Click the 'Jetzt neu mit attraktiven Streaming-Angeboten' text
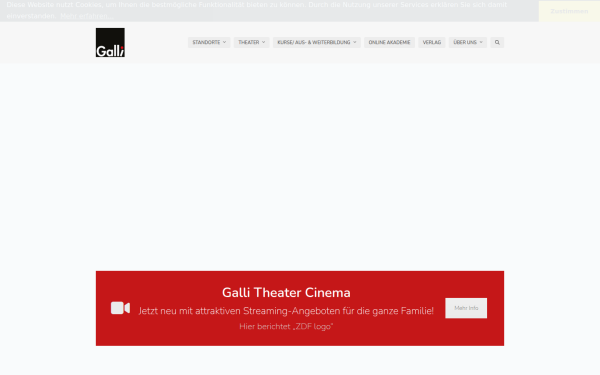600x375 pixels. point(286,311)
